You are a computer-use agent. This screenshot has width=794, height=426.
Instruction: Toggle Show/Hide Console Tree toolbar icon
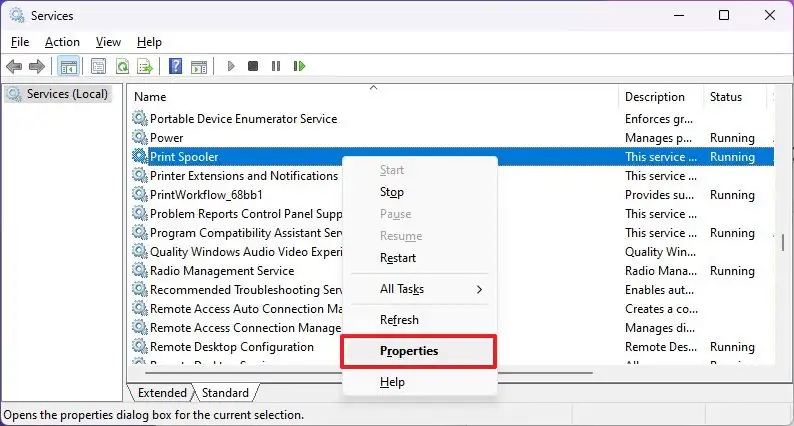click(68, 66)
